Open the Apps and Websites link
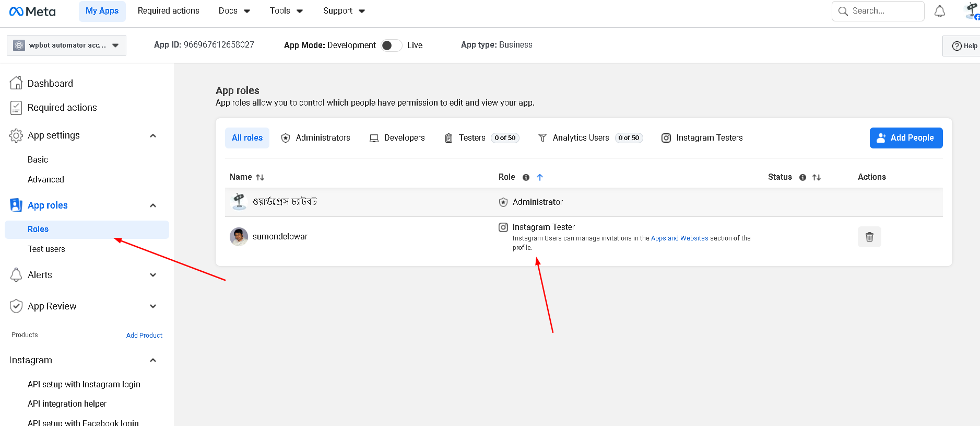This screenshot has width=980, height=426. (x=679, y=238)
